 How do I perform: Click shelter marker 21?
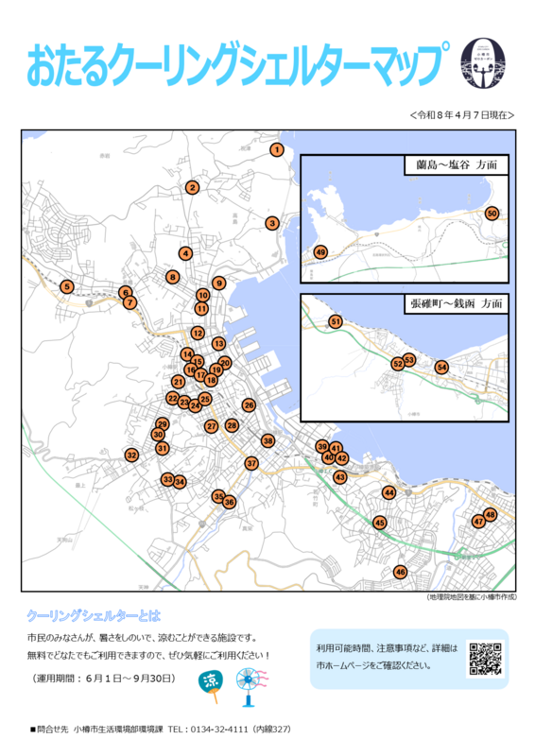179,382
